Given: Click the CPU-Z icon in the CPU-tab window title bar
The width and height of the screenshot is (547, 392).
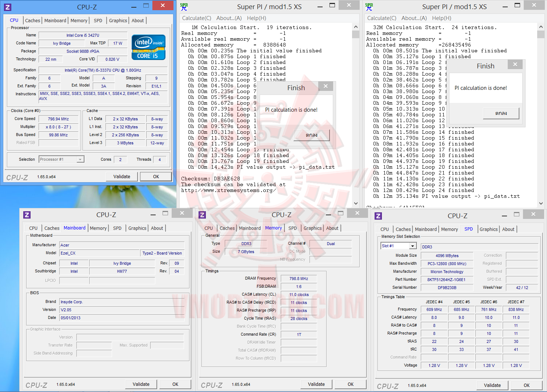Looking at the screenshot, I should [8, 7].
